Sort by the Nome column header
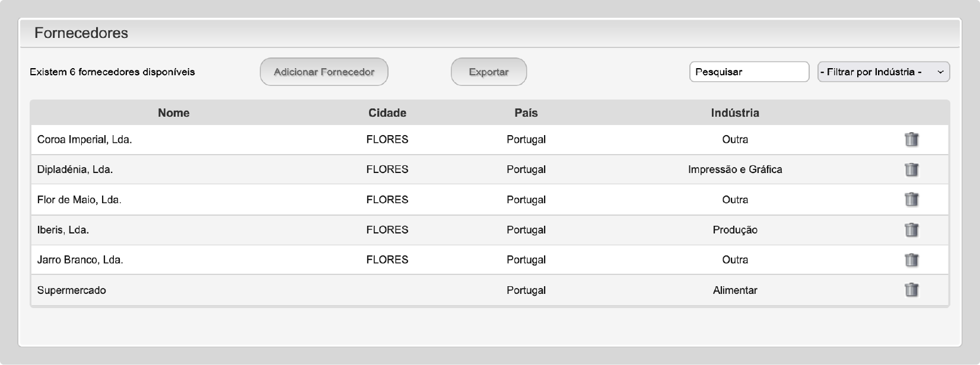The width and height of the screenshot is (980, 365). pyautogui.click(x=174, y=113)
